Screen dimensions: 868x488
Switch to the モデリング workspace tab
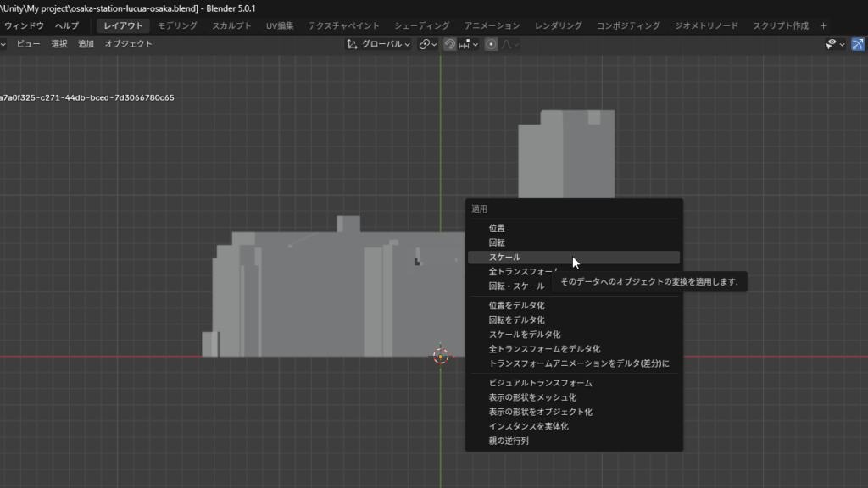(177, 25)
